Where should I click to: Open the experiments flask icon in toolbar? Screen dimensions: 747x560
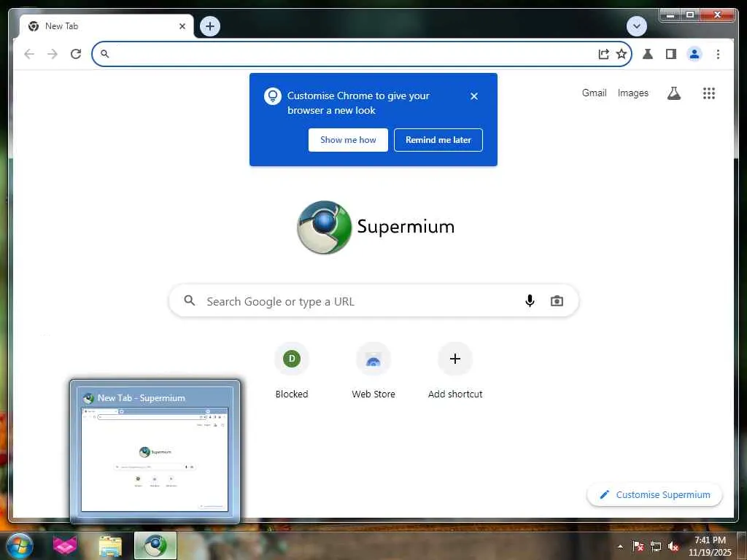648,54
